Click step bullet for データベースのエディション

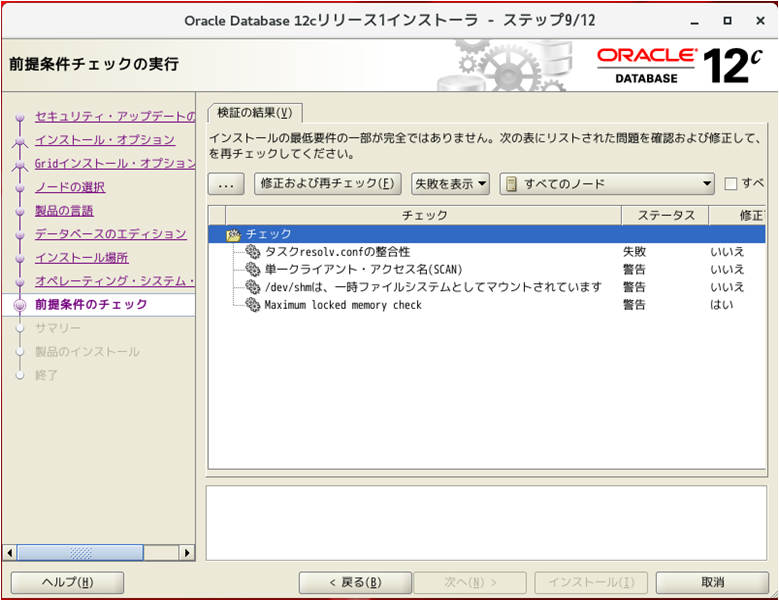coord(20,235)
